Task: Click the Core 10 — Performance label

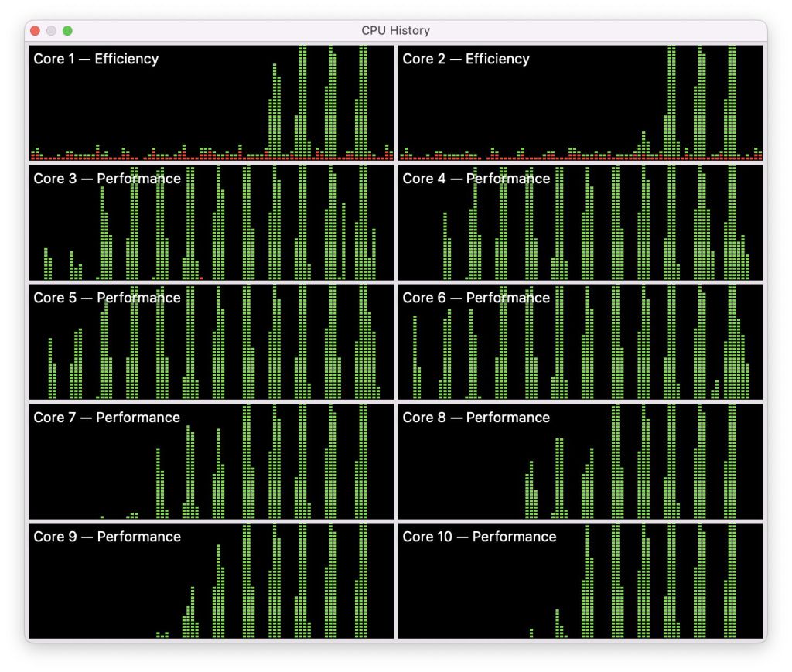Action: coord(479,537)
